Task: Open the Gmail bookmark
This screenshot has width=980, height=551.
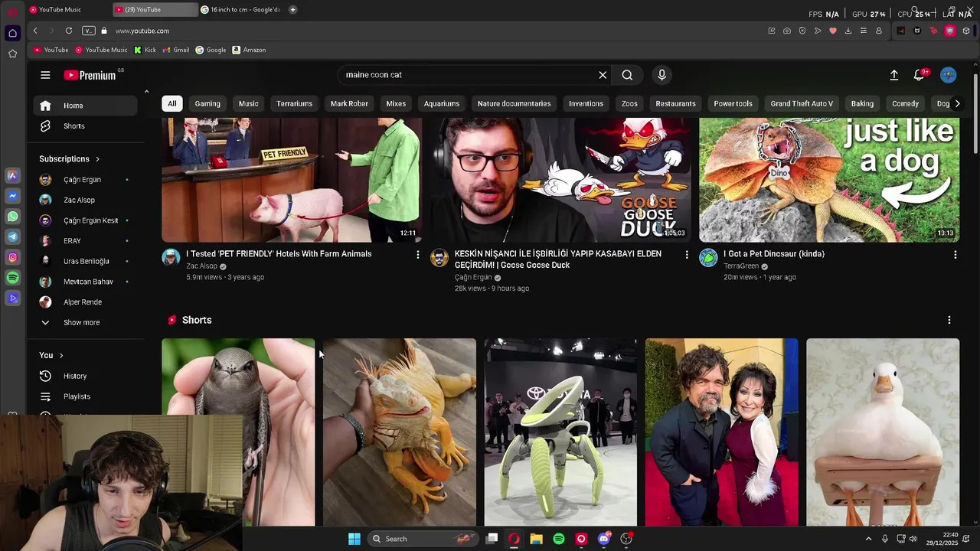Action: (175, 50)
